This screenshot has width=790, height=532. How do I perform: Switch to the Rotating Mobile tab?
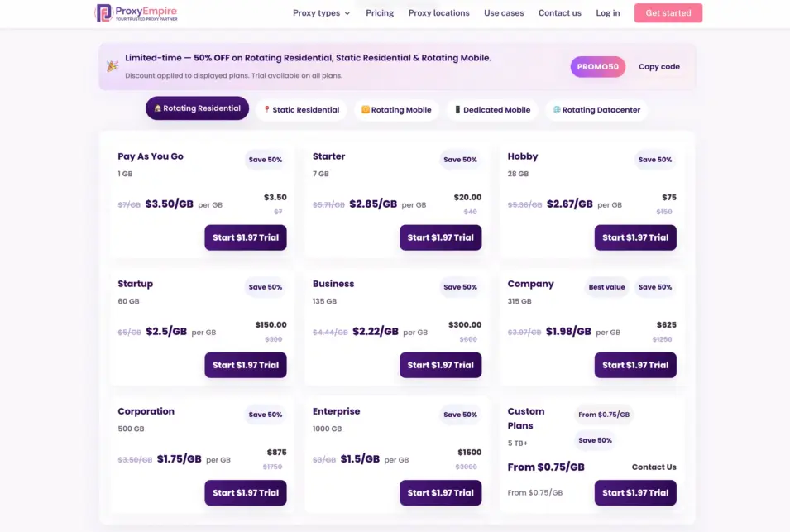396,110
